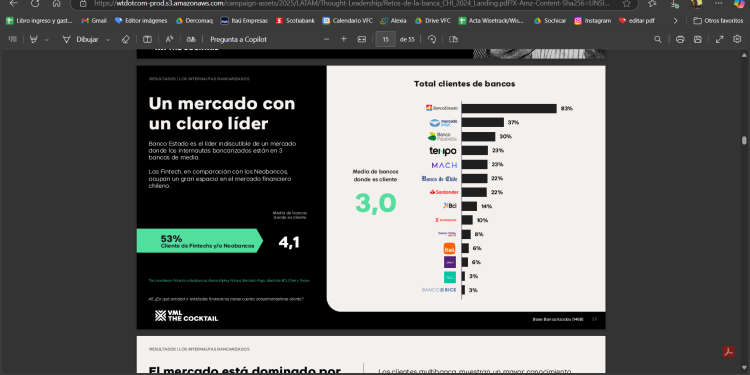Viewport: 750px width, 375px height.
Task: Select the highlight tool in PDF toolbar
Action: tap(33, 39)
